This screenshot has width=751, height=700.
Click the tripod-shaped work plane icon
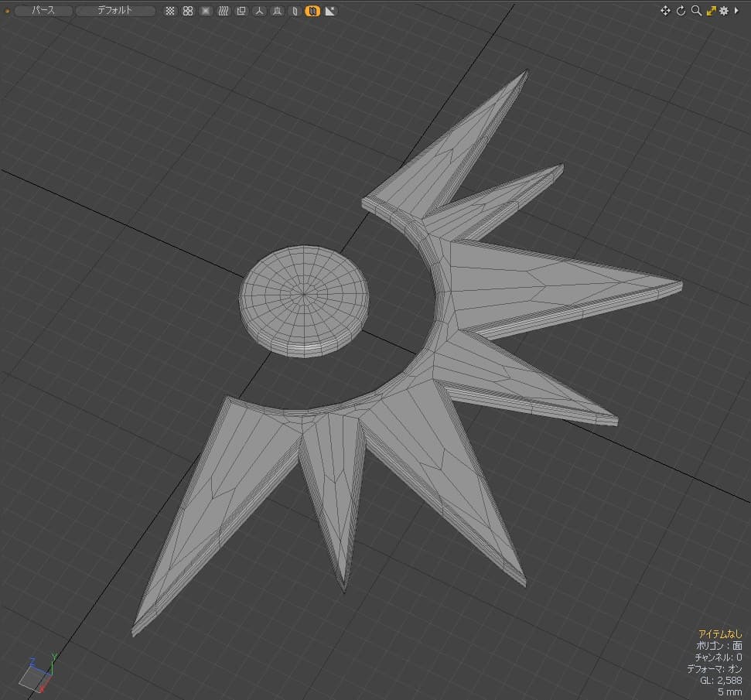[x=259, y=11]
